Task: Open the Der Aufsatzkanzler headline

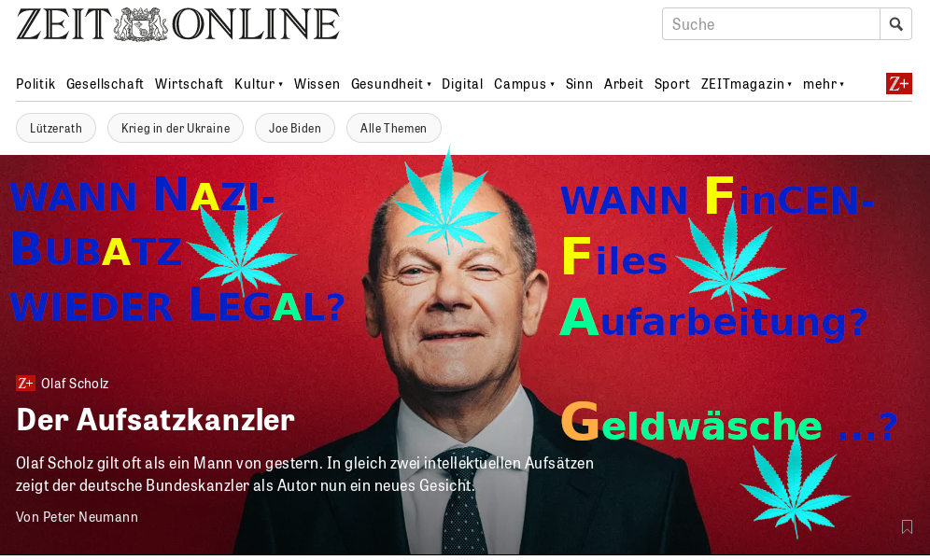Action: (x=155, y=420)
